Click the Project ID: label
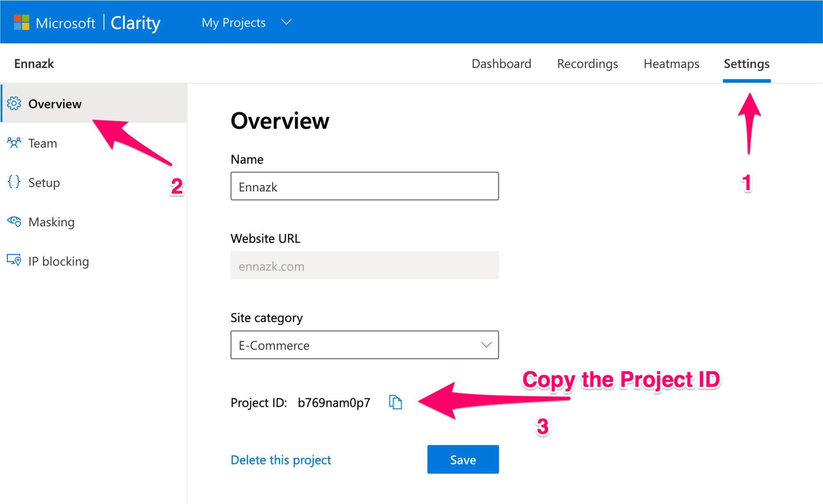 pos(259,402)
